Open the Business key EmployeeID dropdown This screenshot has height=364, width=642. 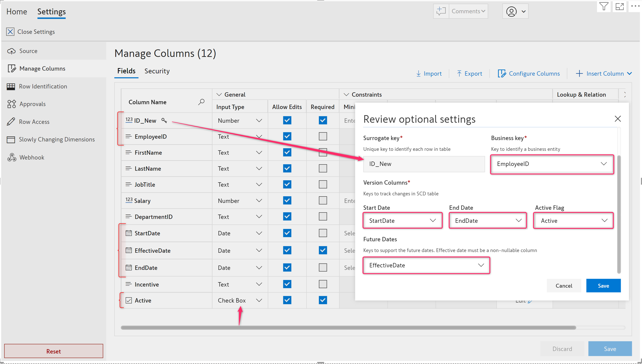pyautogui.click(x=552, y=164)
